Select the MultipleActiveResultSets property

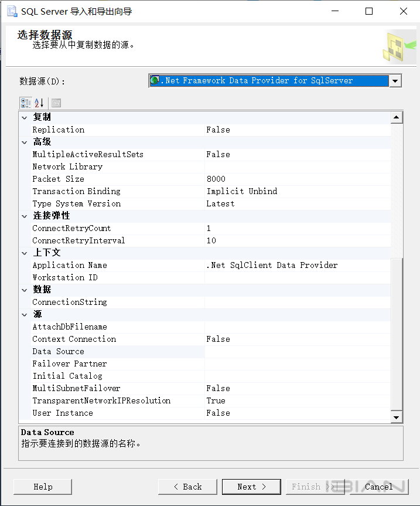pos(88,155)
